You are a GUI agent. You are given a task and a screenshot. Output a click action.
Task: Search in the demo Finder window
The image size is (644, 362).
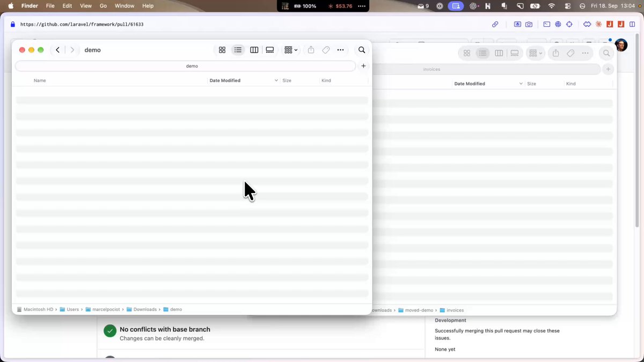point(362,50)
